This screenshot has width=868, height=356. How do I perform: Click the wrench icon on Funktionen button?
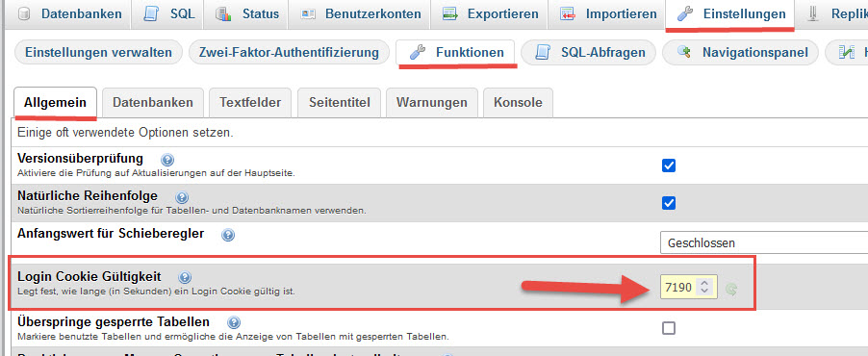(417, 53)
